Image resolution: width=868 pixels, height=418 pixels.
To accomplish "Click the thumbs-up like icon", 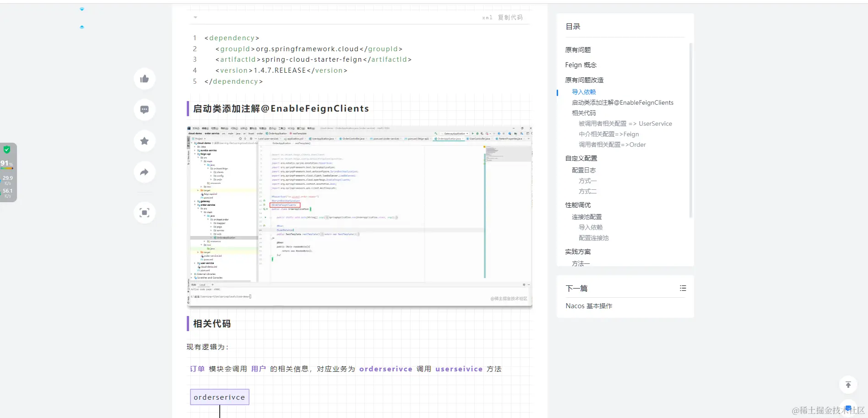I will pyautogui.click(x=145, y=79).
